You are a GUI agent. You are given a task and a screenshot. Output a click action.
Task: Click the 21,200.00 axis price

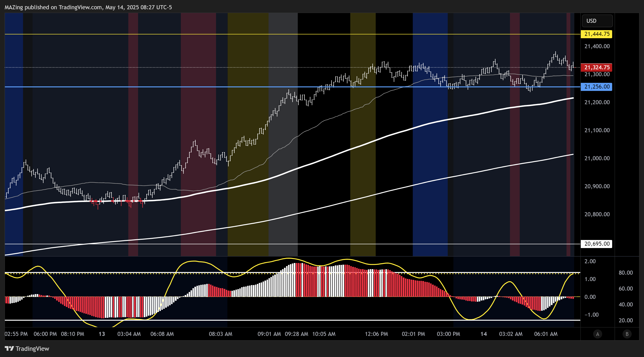(597, 102)
